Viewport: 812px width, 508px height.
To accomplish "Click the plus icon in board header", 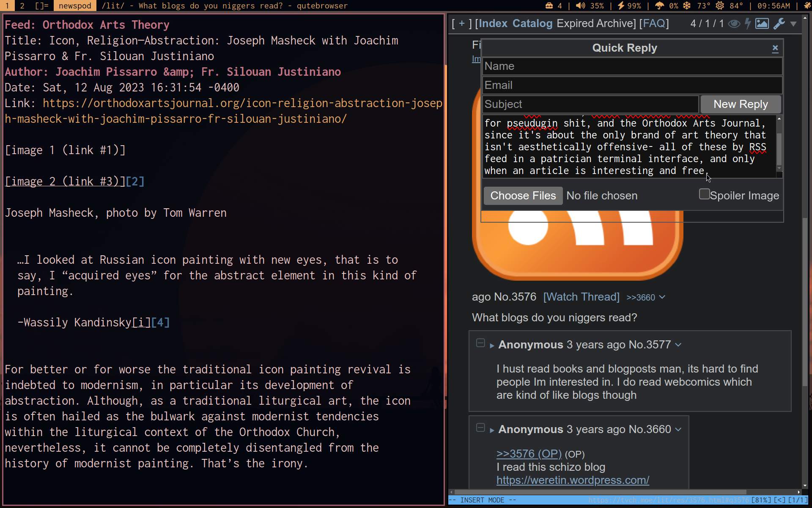I will pos(462,24).
